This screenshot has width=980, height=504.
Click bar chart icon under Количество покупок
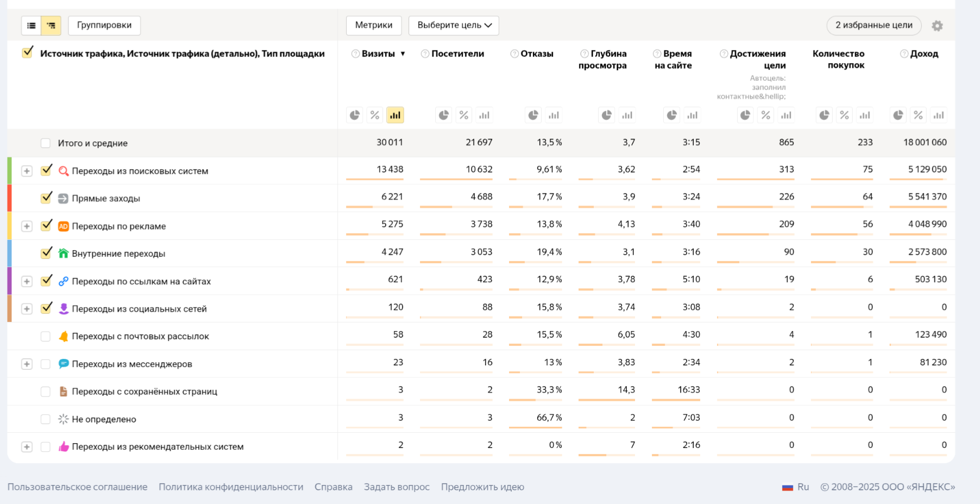pos(864,115)
